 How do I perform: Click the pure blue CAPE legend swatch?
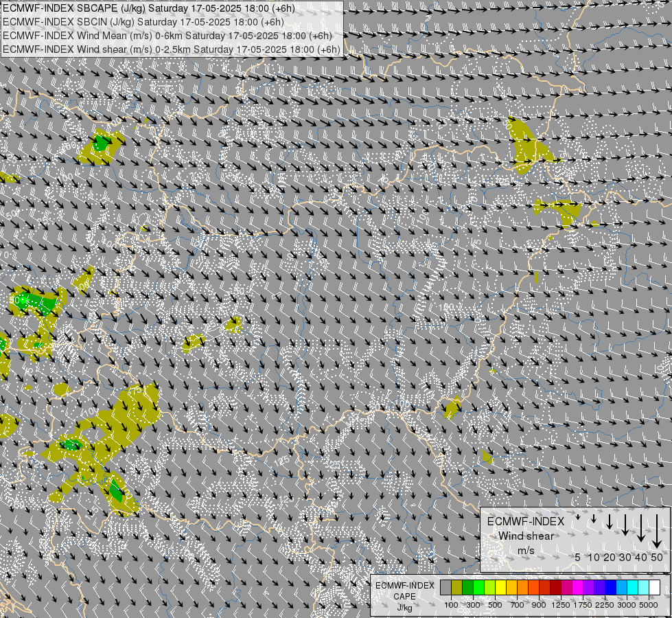point(611,587)
